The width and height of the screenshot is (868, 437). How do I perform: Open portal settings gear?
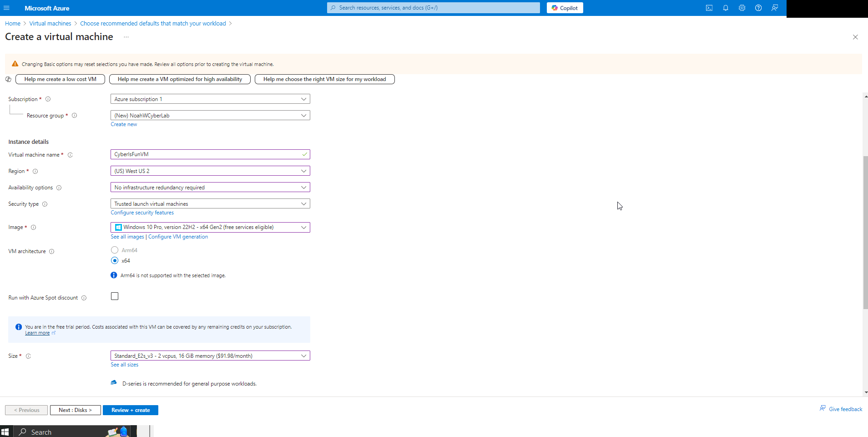(x=742, y=8)
